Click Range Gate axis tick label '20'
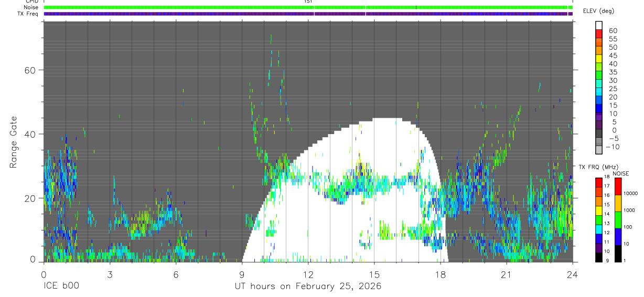 click(x=30, y=198)
